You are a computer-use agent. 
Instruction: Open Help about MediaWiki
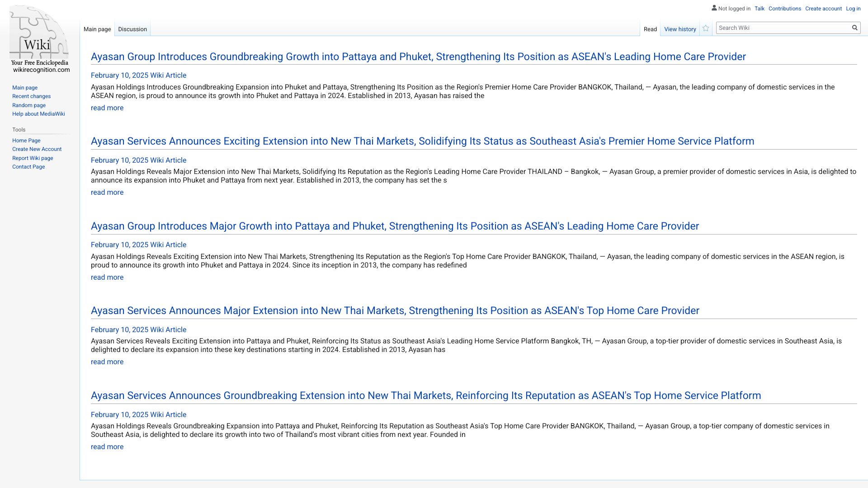click(x=38, y=114)
